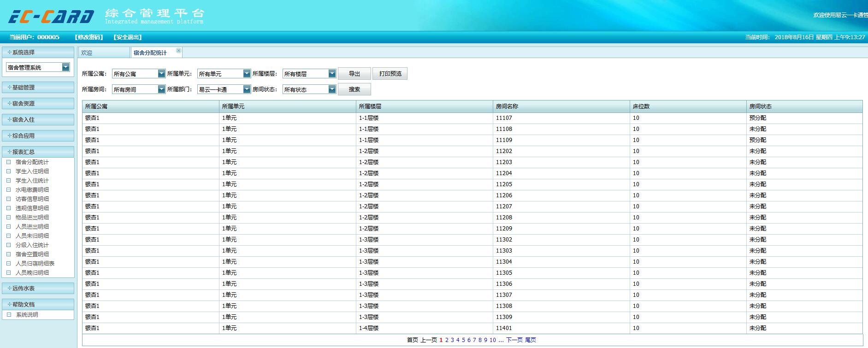Click the 所属楼层 column header

425,106
